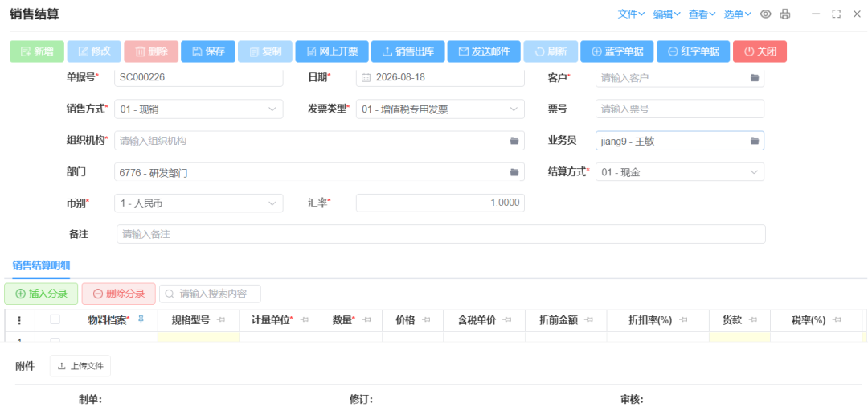Expand the 币别 currency dropdown
This screenshot has width=868, height=407.
pos(272,203)
